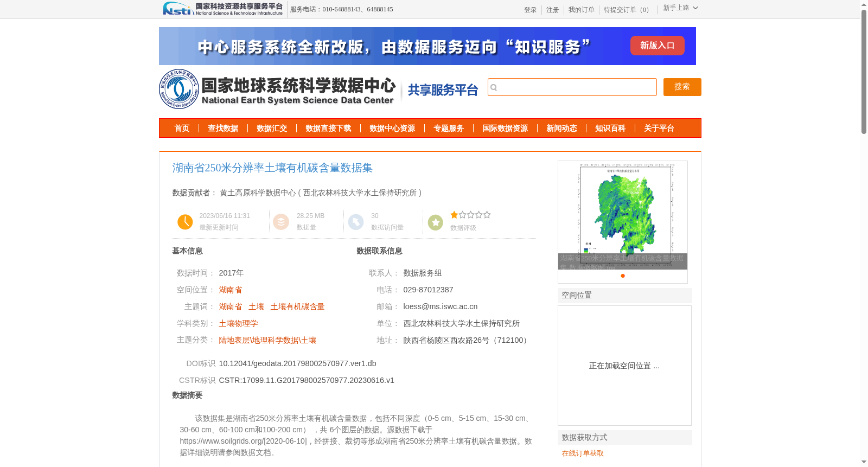Click the first filled rating star
Viewport: 868px width, 467px height.
(454, 215)
